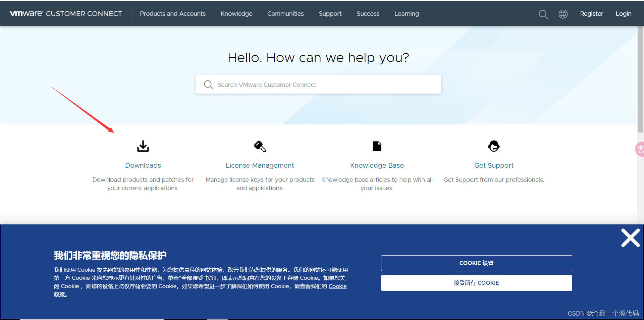
Task: Open the Support menu
Action: click(x=330, y=14)
